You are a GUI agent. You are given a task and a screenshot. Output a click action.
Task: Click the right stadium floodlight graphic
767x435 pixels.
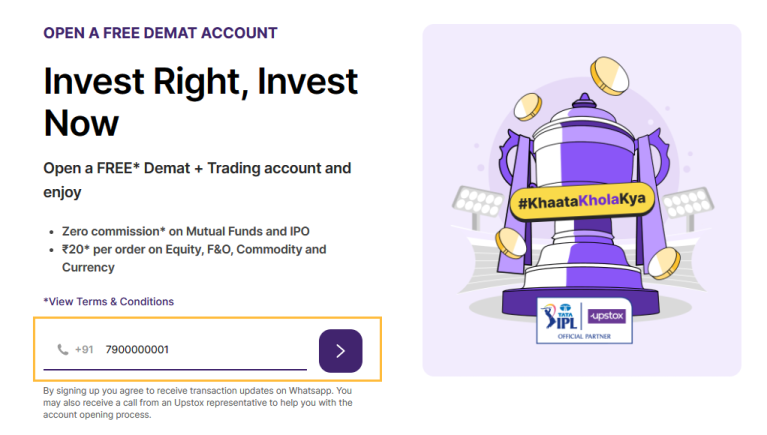[688, 207]
